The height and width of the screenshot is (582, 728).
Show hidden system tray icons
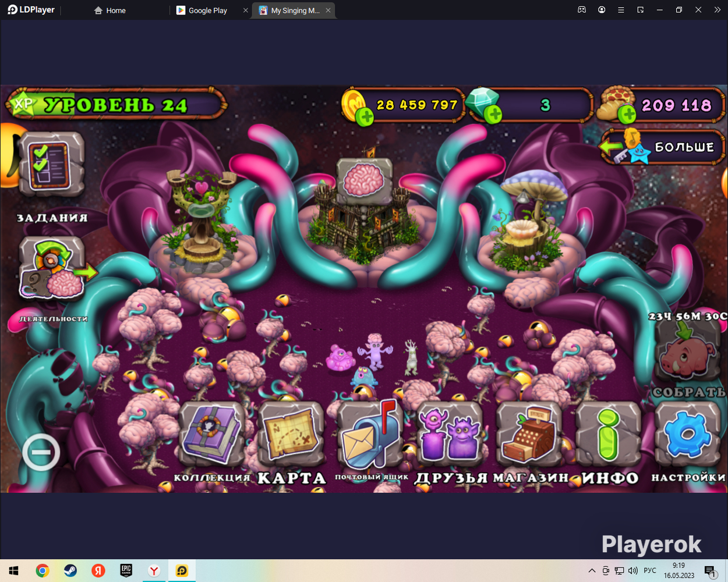point(592,571)
